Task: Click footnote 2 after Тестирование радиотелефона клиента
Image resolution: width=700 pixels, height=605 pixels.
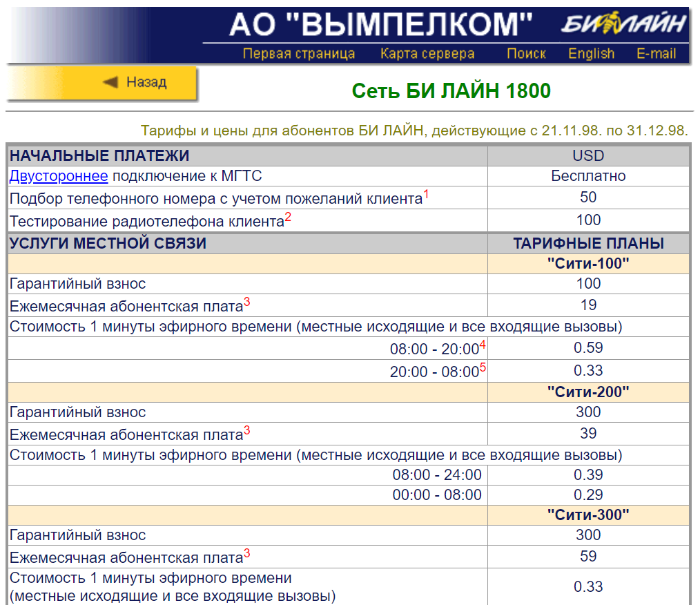Action: (x=288, y=217)
